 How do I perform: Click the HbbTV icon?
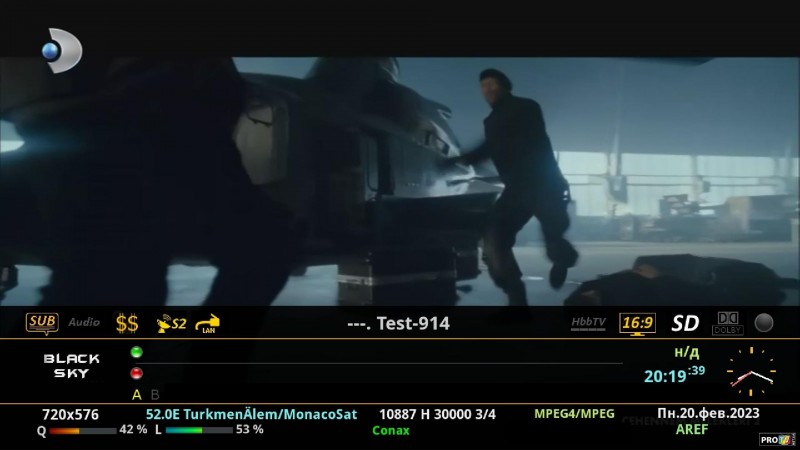[588, 323]
